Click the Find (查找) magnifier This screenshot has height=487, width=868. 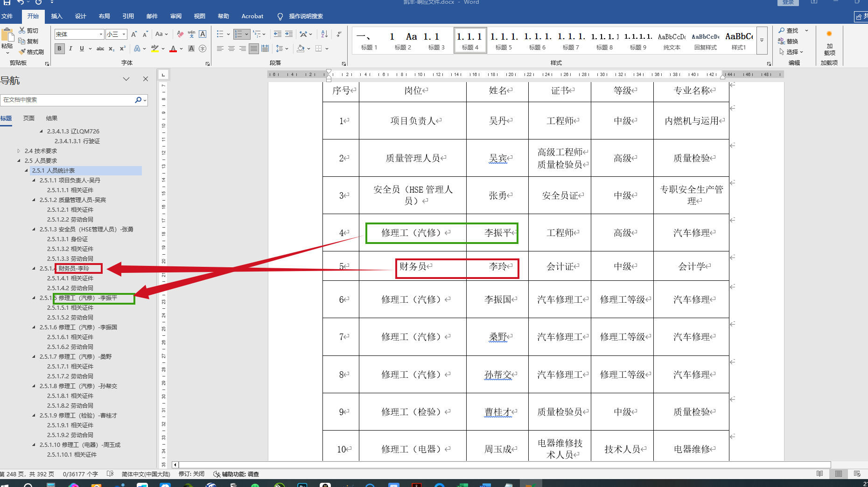pos(789,30)
